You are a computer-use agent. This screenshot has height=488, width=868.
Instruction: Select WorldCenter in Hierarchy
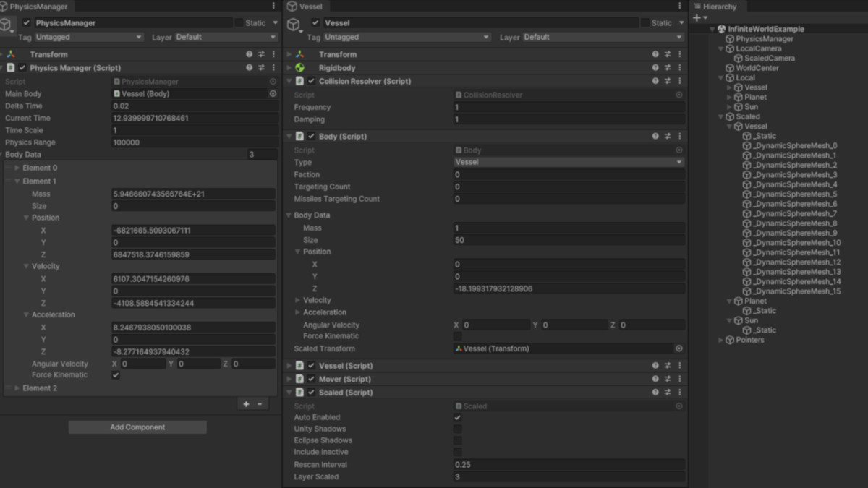[757, 68]
